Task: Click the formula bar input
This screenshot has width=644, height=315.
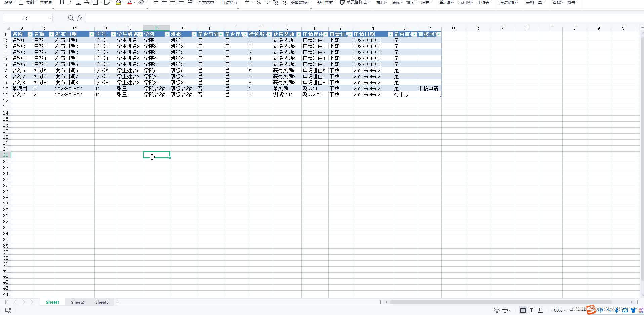Action: 364,18
